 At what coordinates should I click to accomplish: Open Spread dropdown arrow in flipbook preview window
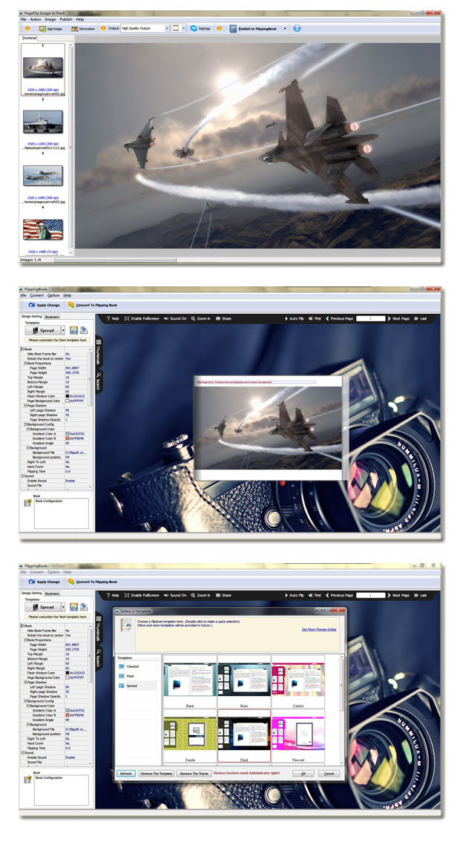point(64,330)
